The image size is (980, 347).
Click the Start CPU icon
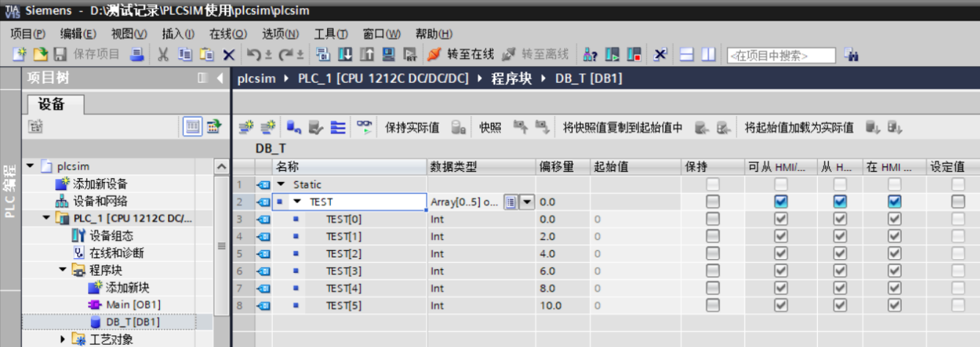tap(613, 55)
